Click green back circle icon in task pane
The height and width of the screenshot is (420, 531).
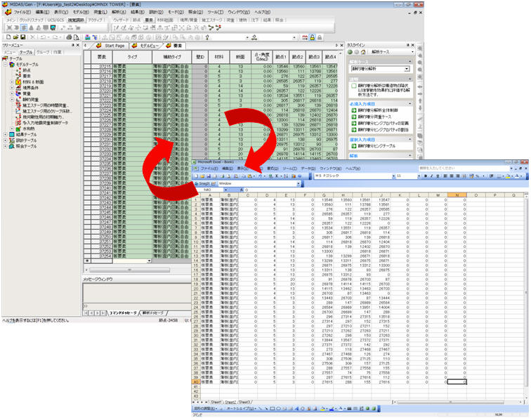point(350,52)
